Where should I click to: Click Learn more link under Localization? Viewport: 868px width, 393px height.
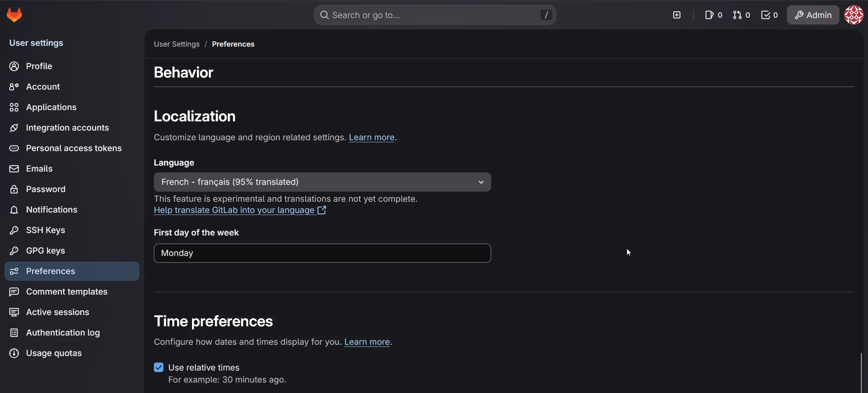click(371, 137)
